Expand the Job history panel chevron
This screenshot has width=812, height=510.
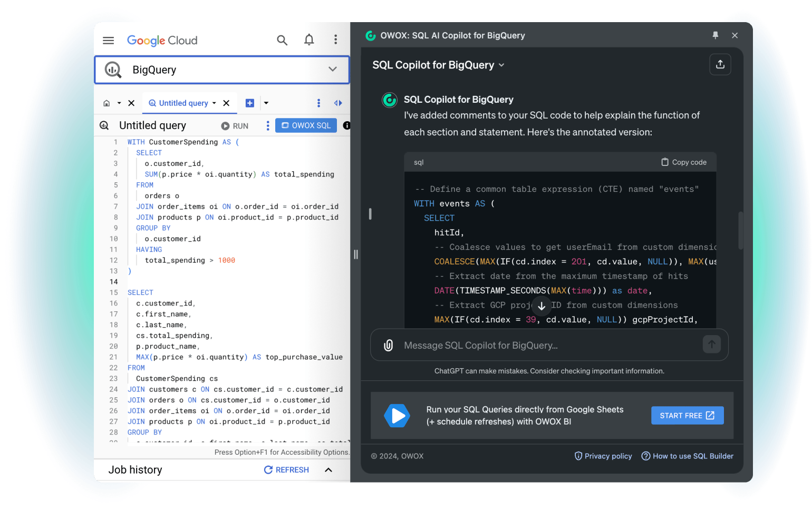click(328, 470)
